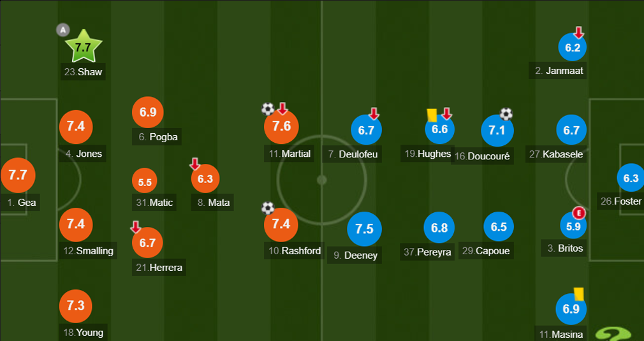This screenshot has width=644, height=341.
Task: Open the green question mark help icon
Action: click(613, 335)
